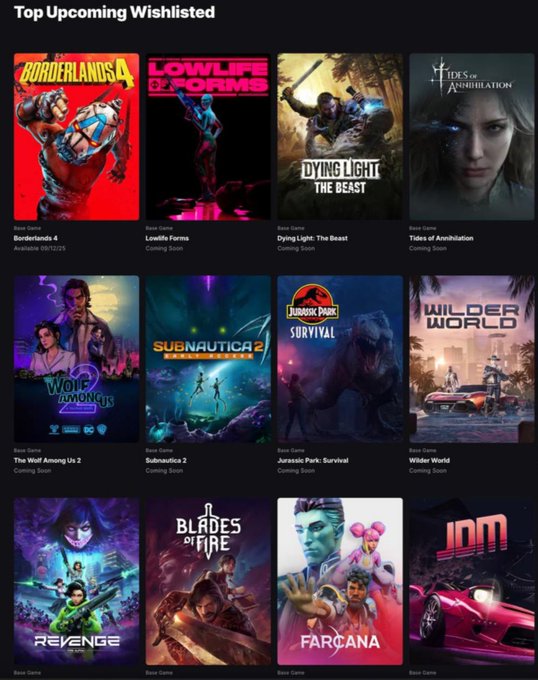Select the Lowlife Forms game cover
538x680 pixels.
click(x=208, y=137)
